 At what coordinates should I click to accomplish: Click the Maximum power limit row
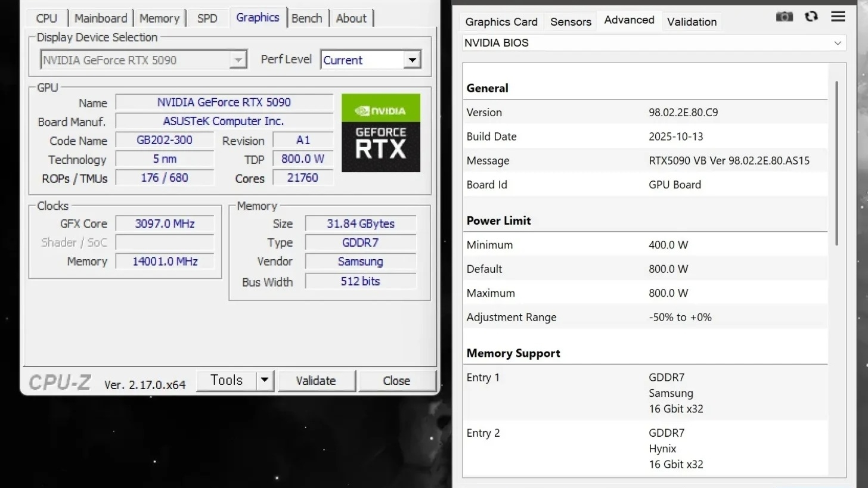click(x=646, y=293)
